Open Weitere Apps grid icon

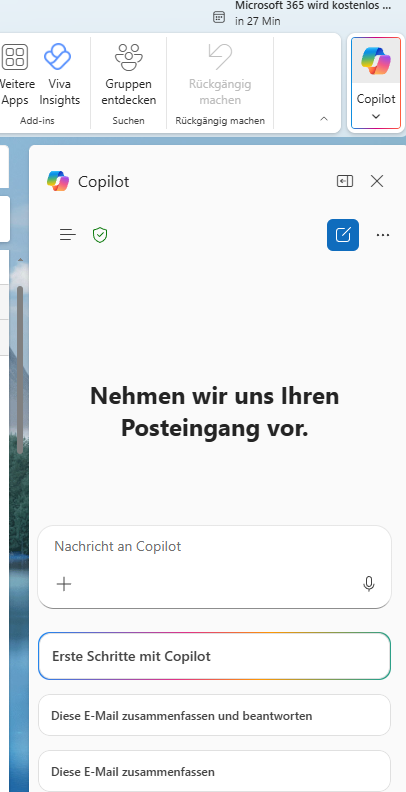point(15,57)
